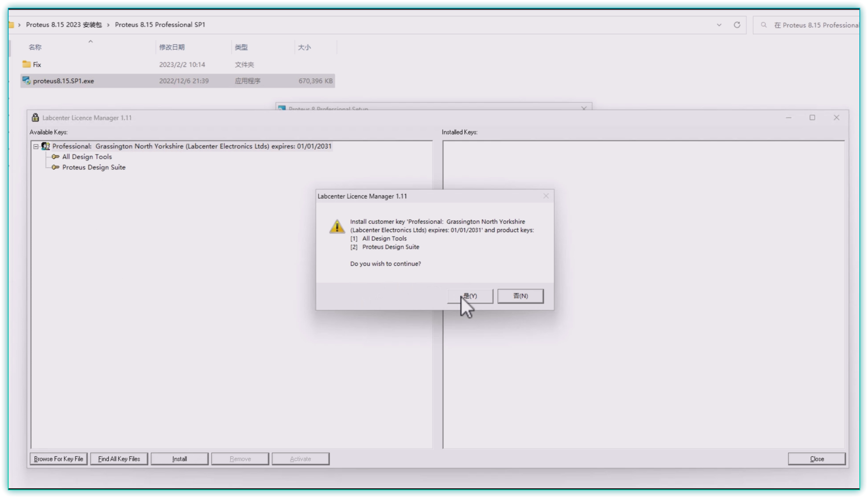Click the Fix folder icon
The width and height of the screenshot is (868, 498).
pos(27,64)
